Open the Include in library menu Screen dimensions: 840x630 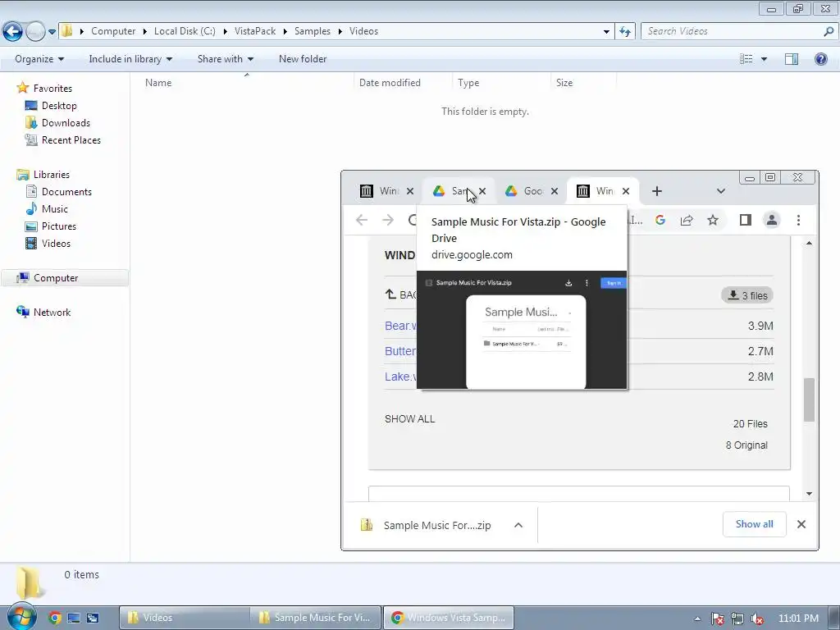(x=130, y=59)
